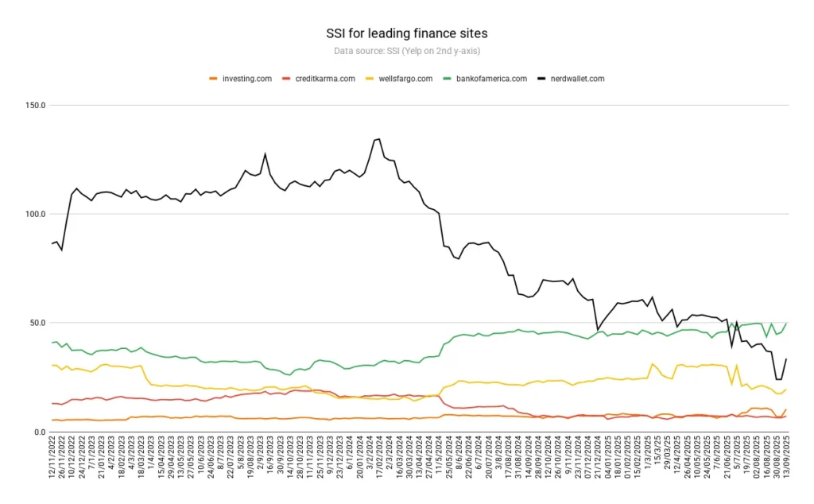Click the 16/9/2023 x-axis date label
The width and height of the screenshot is (814, 504).
coord(270,455)
